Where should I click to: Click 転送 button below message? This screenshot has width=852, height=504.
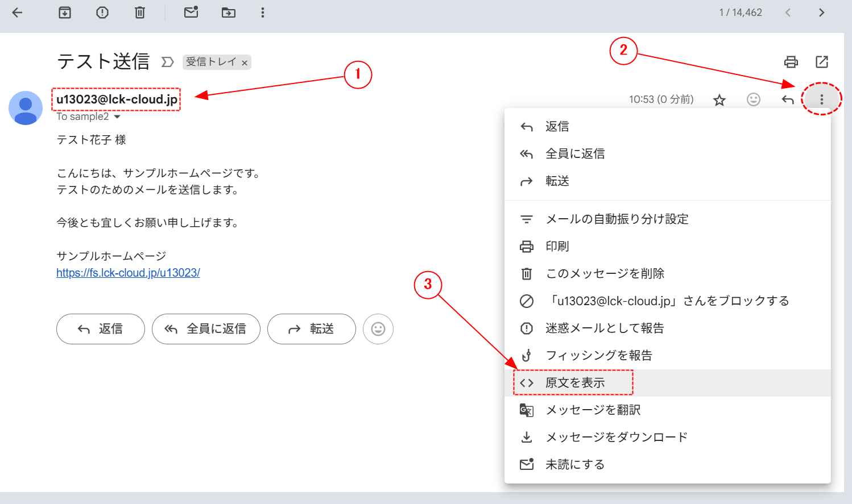[x=312, y=329]
